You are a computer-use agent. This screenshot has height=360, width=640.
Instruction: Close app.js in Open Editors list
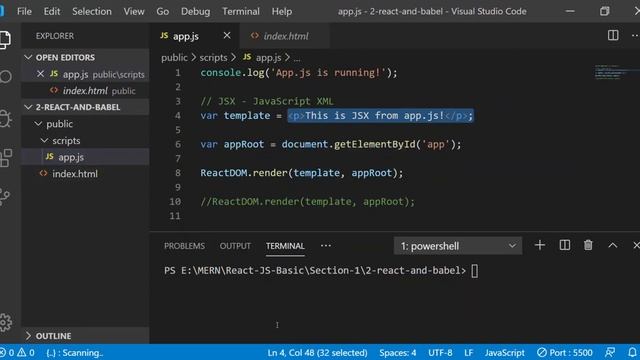coord(40,74)
